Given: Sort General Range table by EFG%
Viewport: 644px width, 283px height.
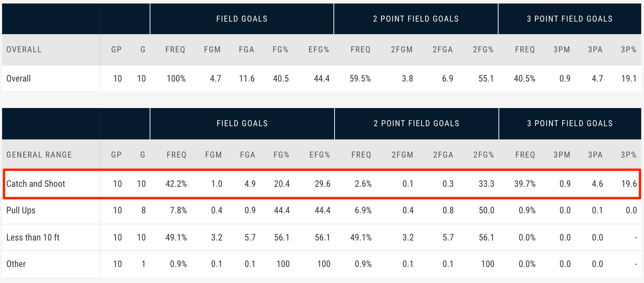Looking at the screenshot, I should [320, 155].
